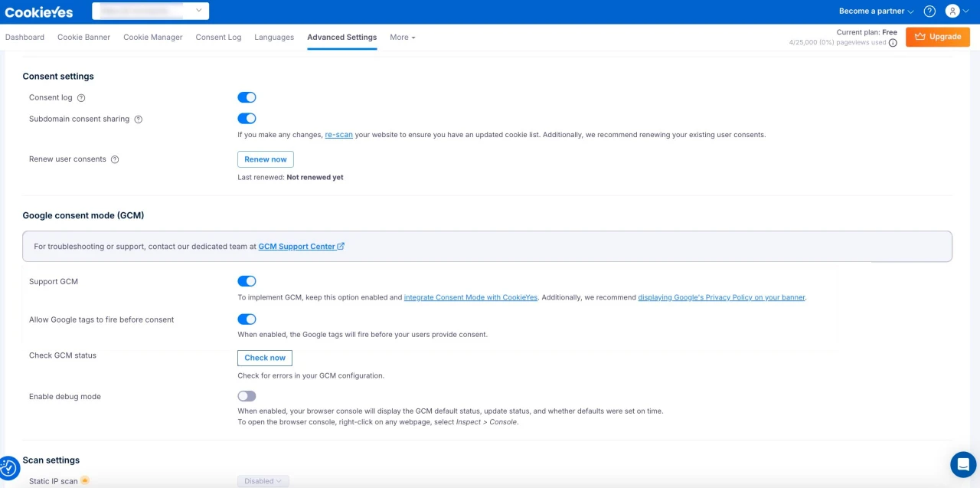
Task: Expand the More menu dropdown
Action: click(402, 37)
